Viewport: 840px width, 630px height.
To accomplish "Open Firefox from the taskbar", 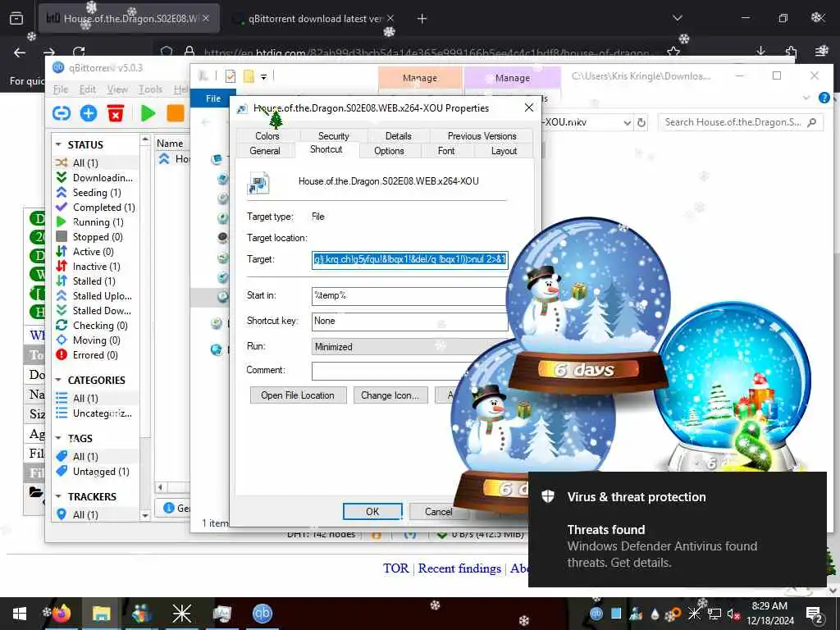I will (61, 614).
